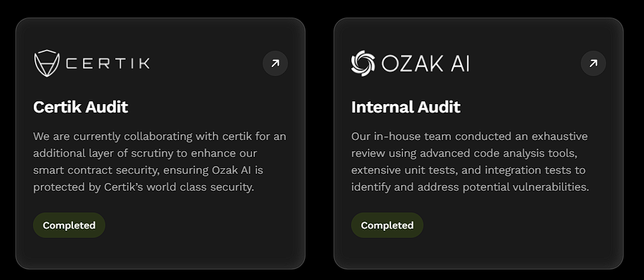The image size is (644, 280).
Task: Click Completed badge under Certik Audit
Action: coord(69,225)
